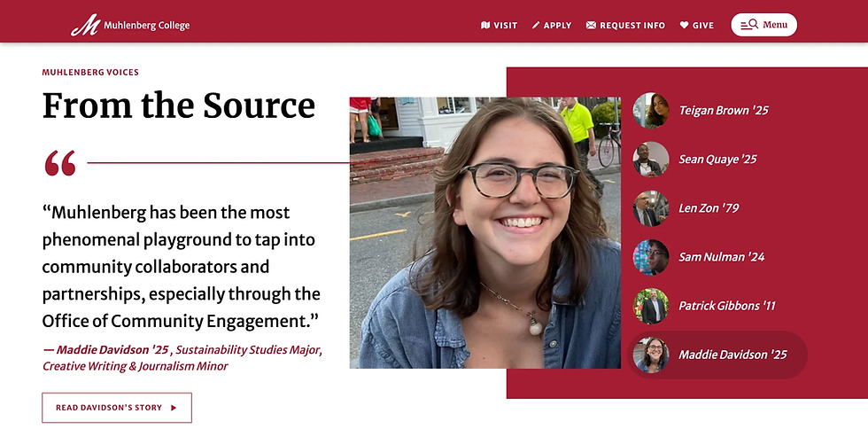Select Patrick Gibbons '11 avatar thumbnail
This screenshot has height=429, width=868.
point(651,306)
